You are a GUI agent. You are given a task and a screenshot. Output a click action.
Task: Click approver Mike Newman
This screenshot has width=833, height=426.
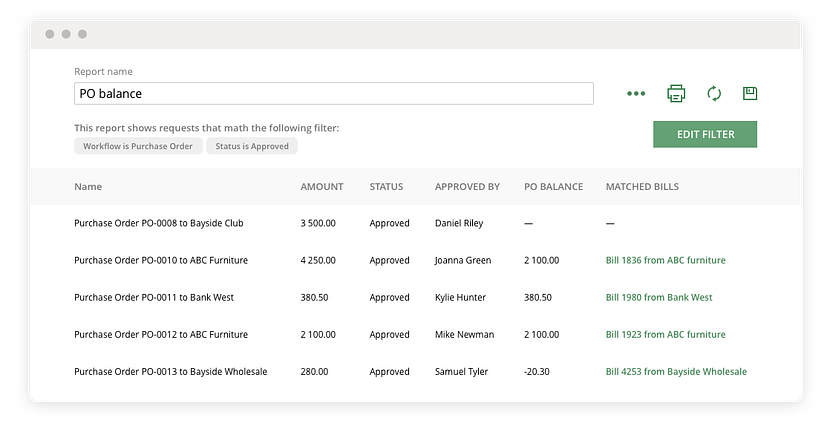coord(464,335)
